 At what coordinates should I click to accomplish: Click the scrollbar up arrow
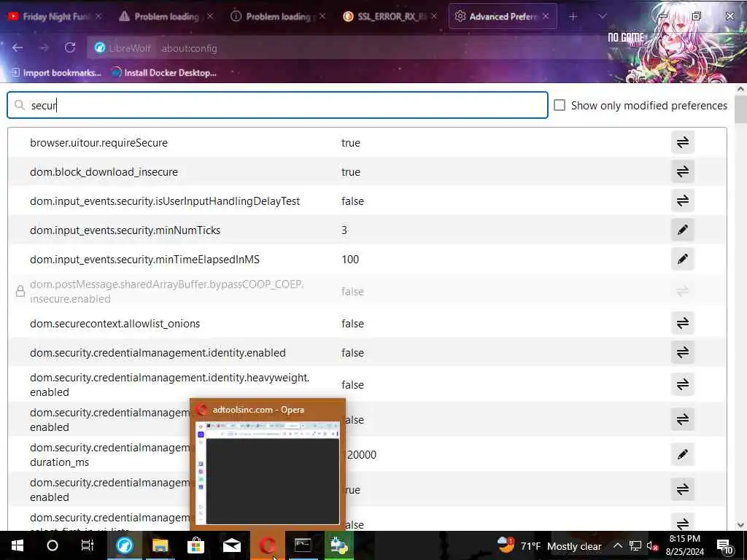click(x=740, y=88)
